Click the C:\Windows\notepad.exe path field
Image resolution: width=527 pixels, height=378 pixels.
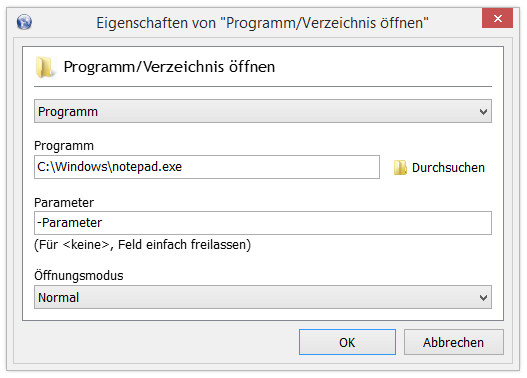[x=207, y=167]
